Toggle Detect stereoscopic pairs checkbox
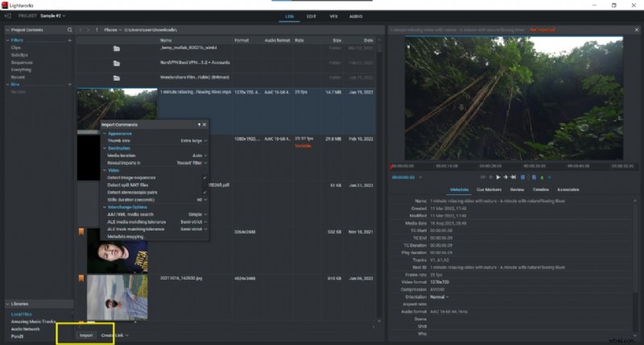 pos(204,193)
